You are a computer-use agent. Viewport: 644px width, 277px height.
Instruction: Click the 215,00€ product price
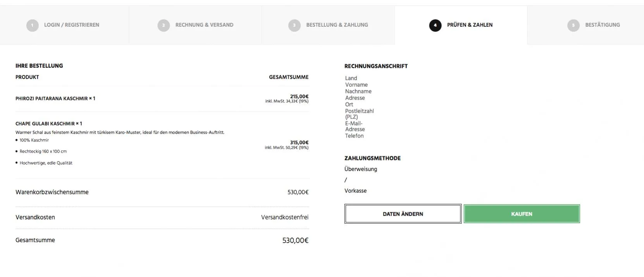coord(299,96)
